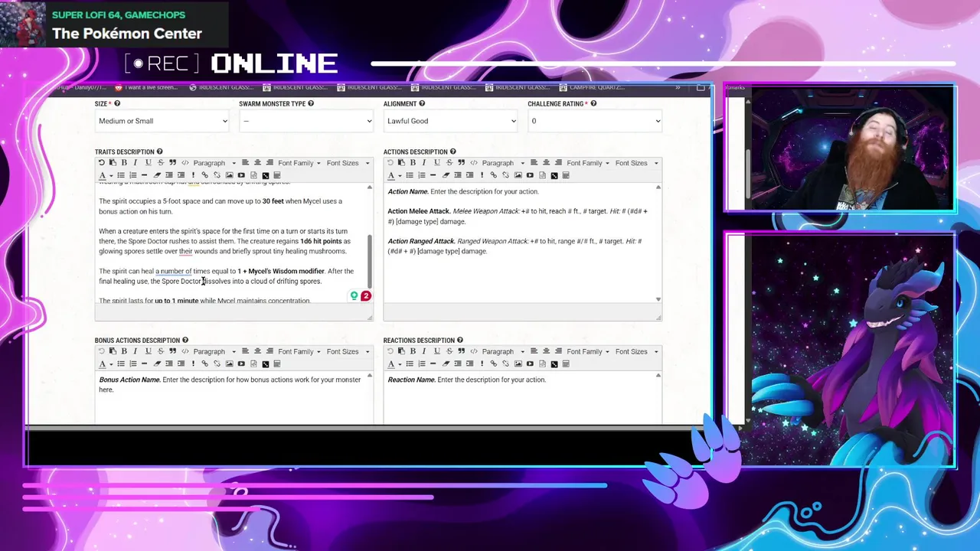Insert image in Actions Description toolbar
980x551 pixels.
518,175
